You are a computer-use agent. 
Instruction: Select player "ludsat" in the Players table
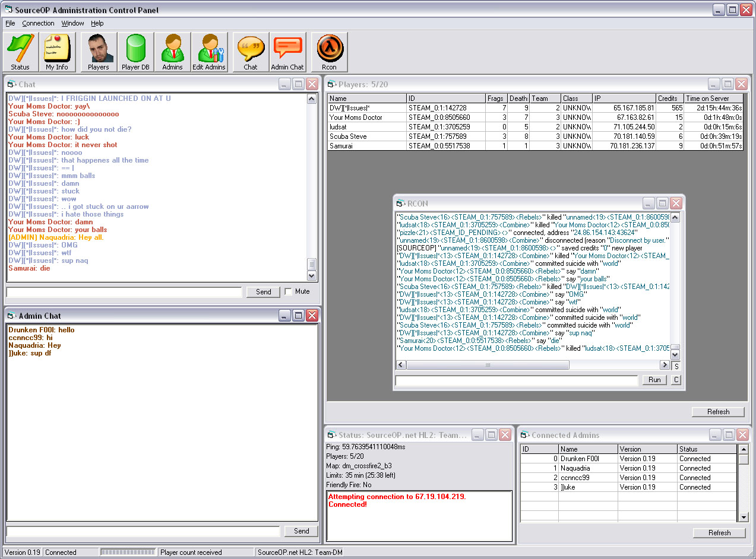(x=536, y=127)
